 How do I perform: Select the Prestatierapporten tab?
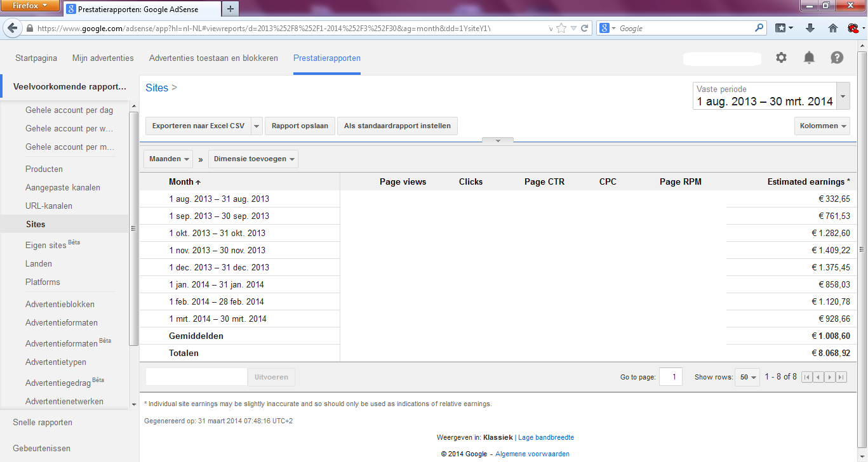point(327,58)
